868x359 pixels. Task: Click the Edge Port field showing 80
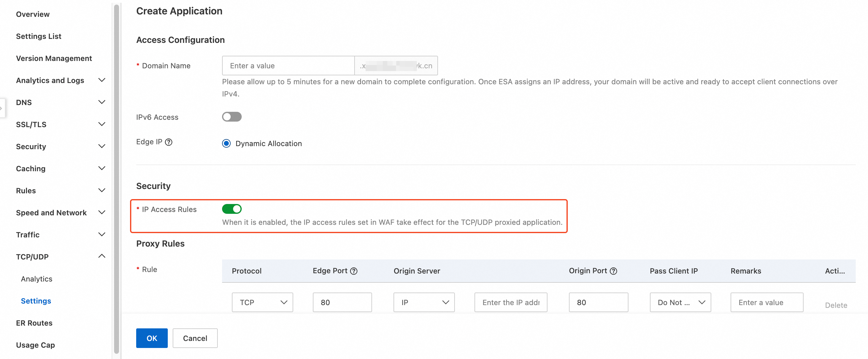click(342, 302)
